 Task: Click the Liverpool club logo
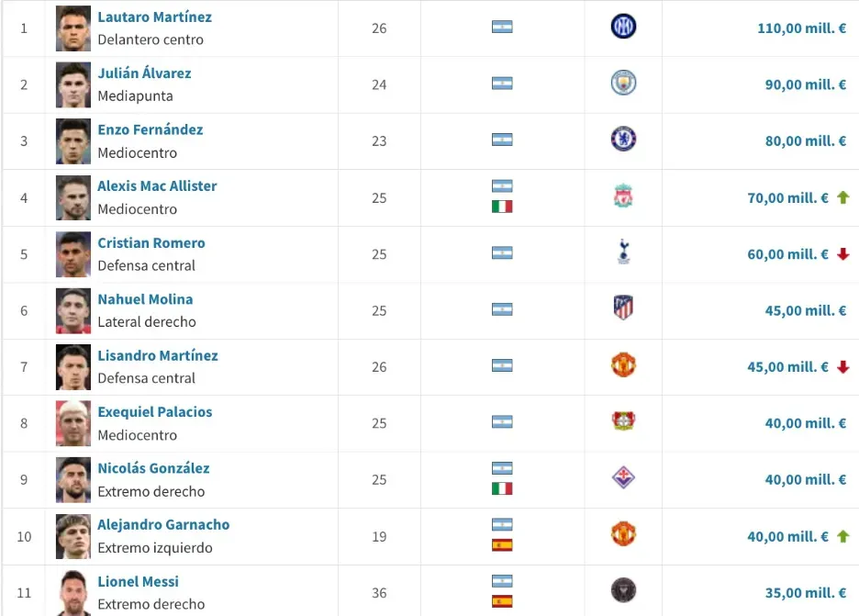pyautogui.click(x=623, y=197)
